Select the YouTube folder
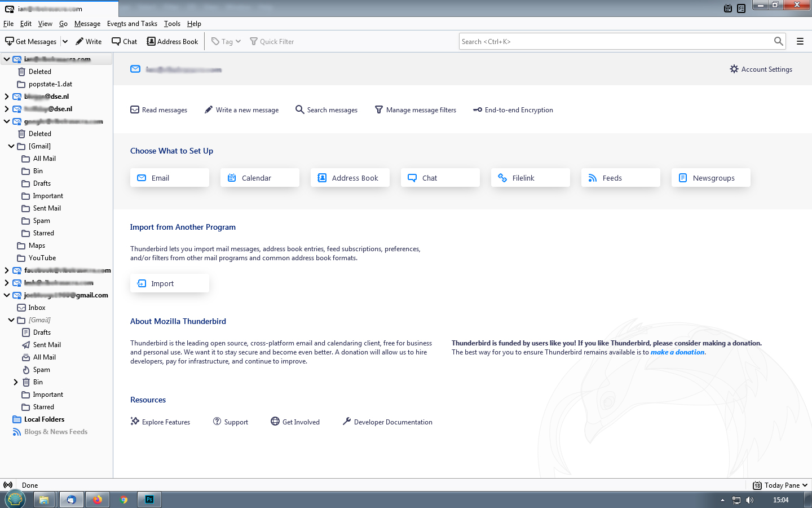The image size is (812, 508). pos(42,258)
